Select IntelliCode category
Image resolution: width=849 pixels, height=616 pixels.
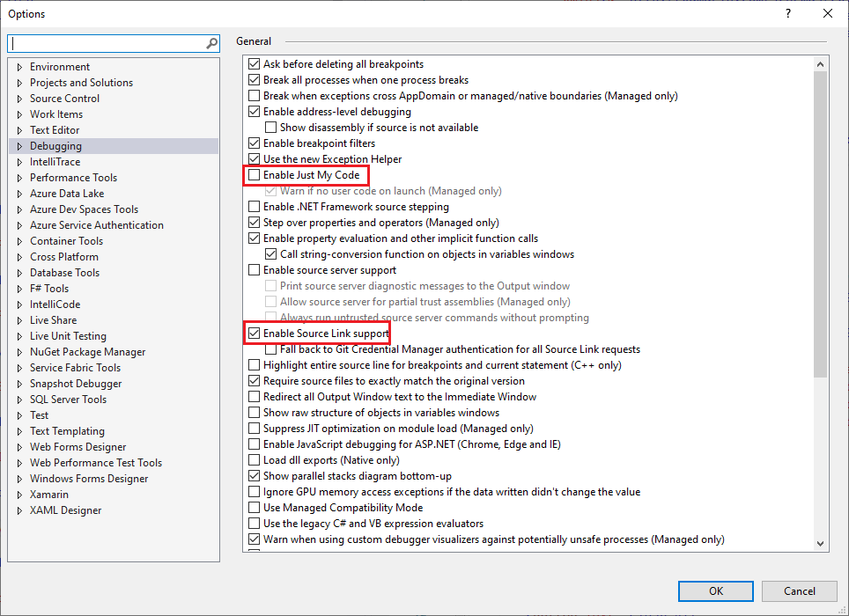(55, 304)
